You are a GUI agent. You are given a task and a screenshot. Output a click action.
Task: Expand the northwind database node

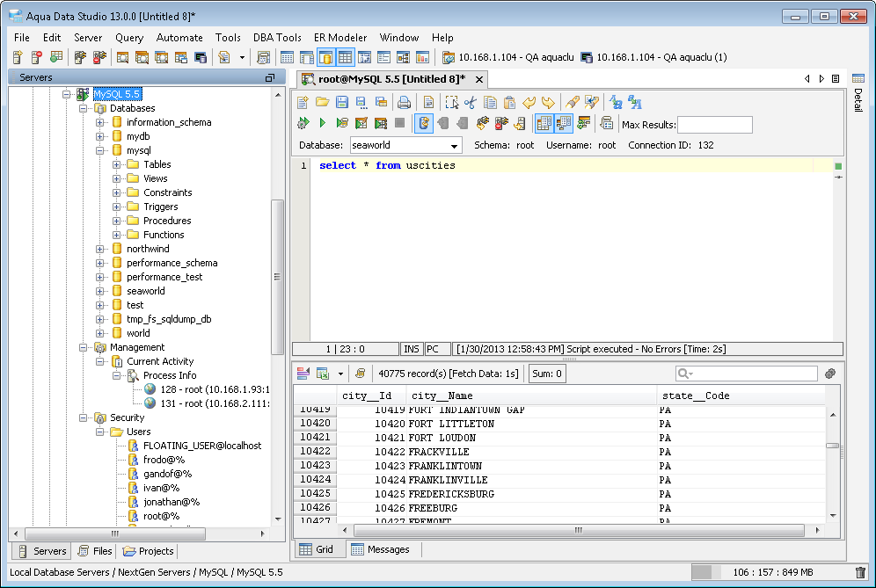click(100, 249)
